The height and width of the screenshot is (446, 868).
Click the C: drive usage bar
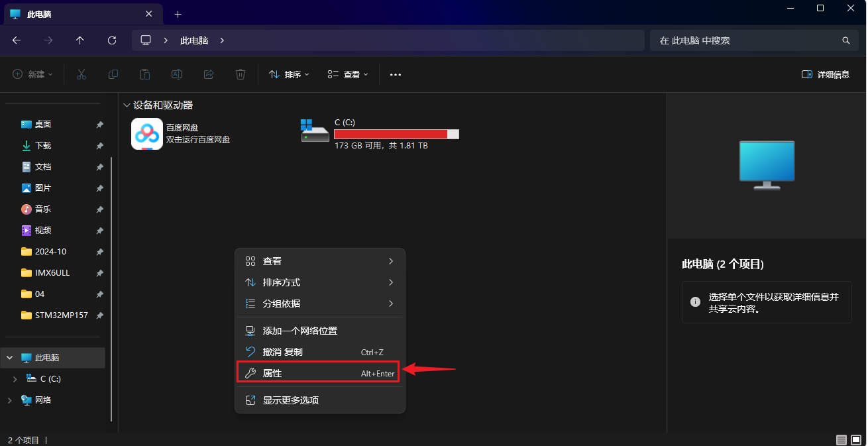coord(396,134)
